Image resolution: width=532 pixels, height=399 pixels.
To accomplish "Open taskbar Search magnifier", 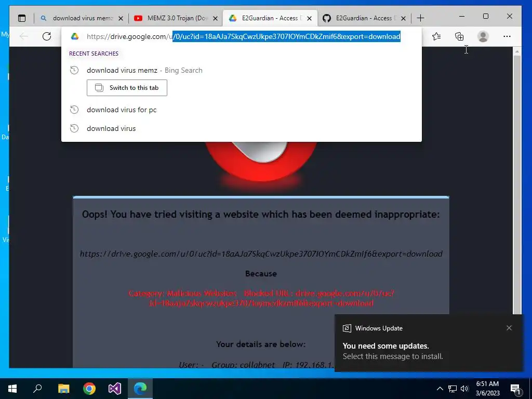I will pos(37,389).
